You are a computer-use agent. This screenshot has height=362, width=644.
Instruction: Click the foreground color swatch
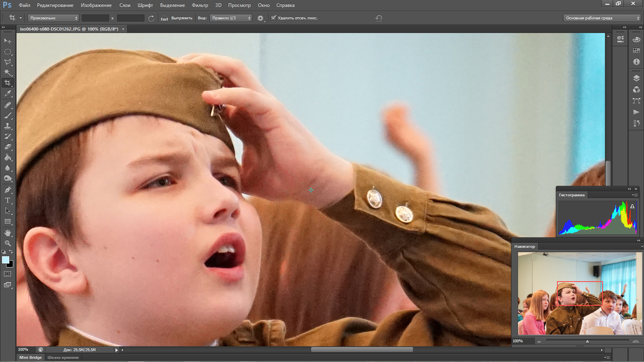5,260
